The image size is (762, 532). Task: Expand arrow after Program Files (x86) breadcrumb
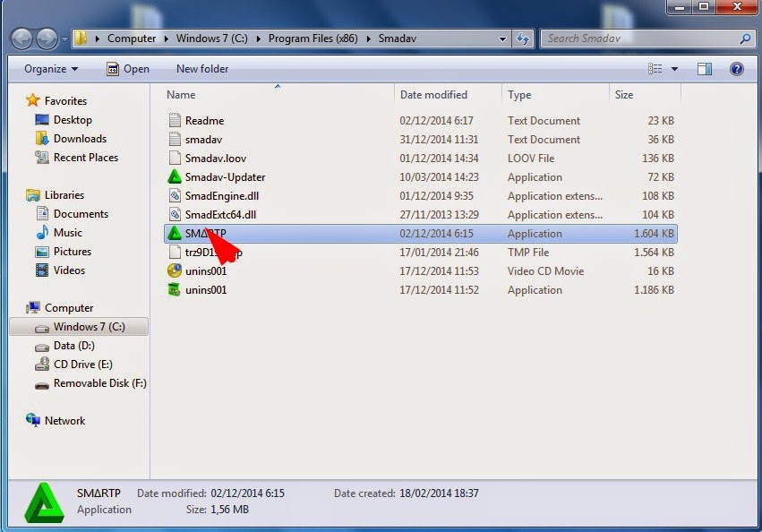[x=368, y=39]
